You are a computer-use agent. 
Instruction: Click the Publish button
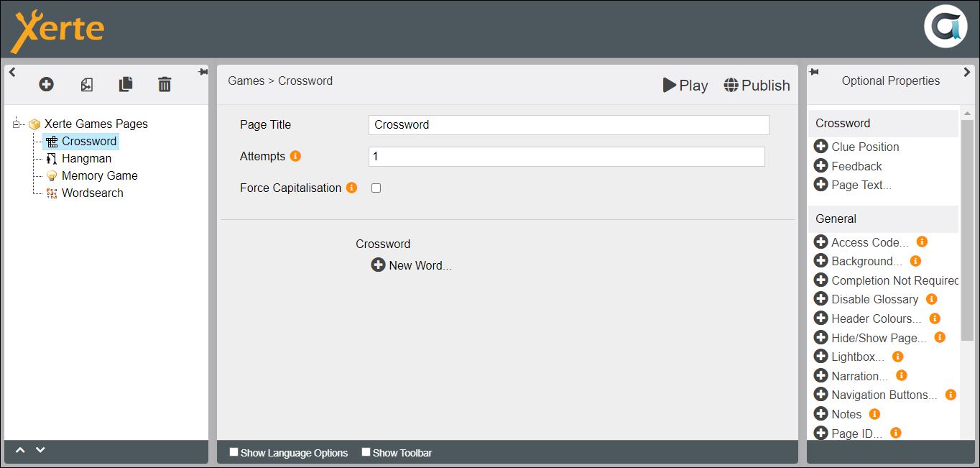coord(757,86)
